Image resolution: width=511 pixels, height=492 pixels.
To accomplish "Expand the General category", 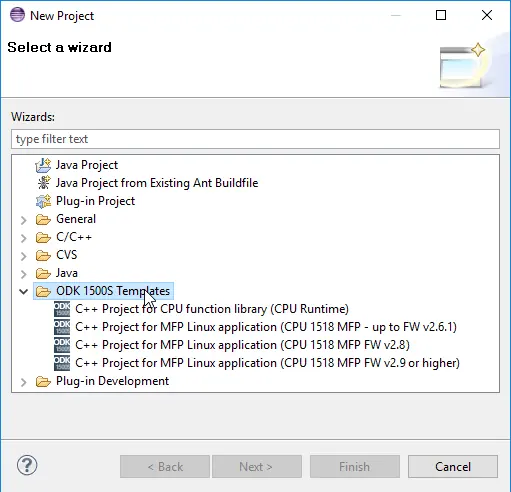I will pyautogui.click(x=23, y=220).
